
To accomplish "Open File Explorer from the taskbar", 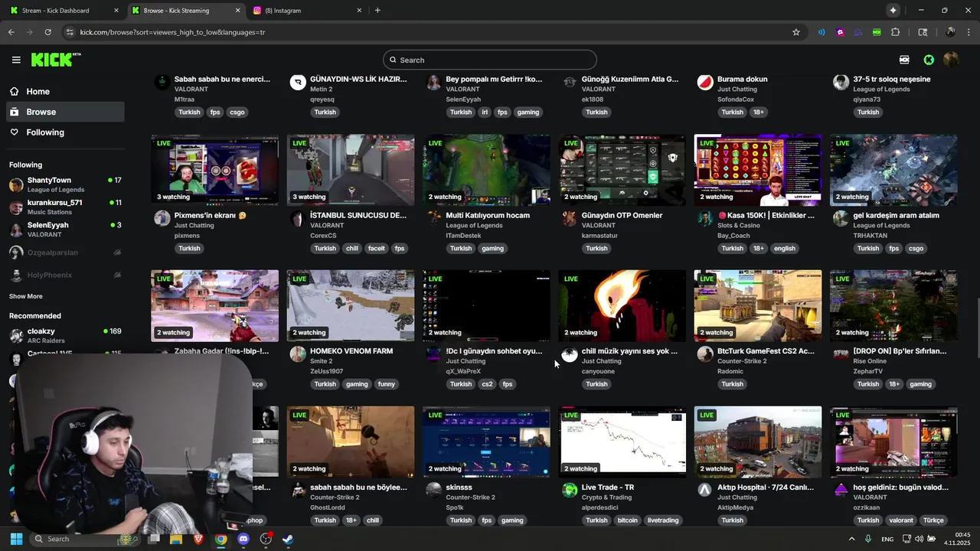I will (175, 539).
